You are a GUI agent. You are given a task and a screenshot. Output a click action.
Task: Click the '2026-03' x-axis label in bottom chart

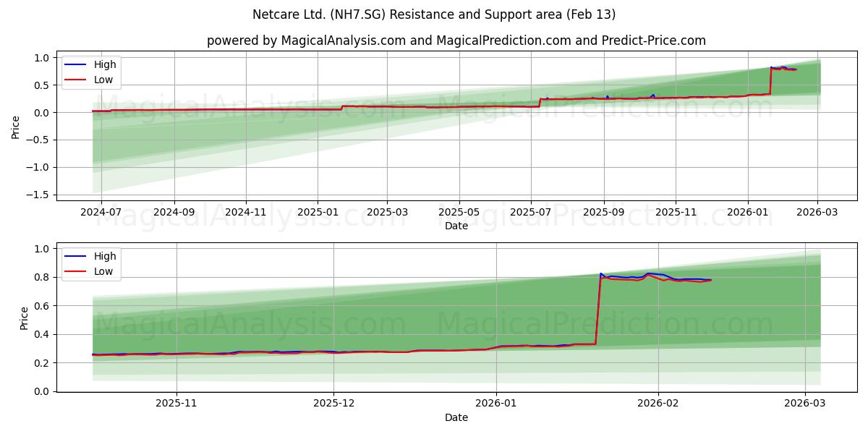point(806,405)
